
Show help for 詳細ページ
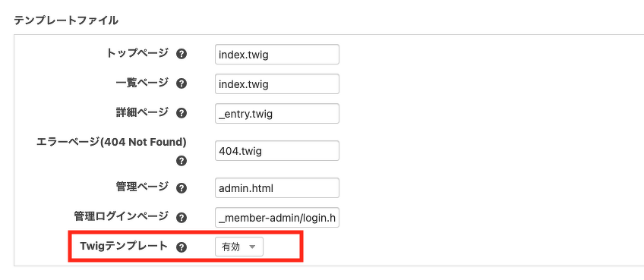181,113
